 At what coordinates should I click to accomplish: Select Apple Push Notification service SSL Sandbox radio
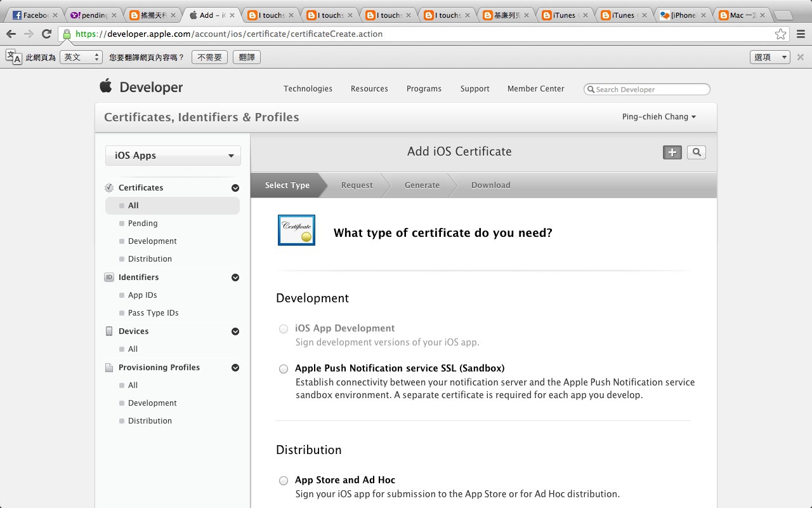pos(284,369)
